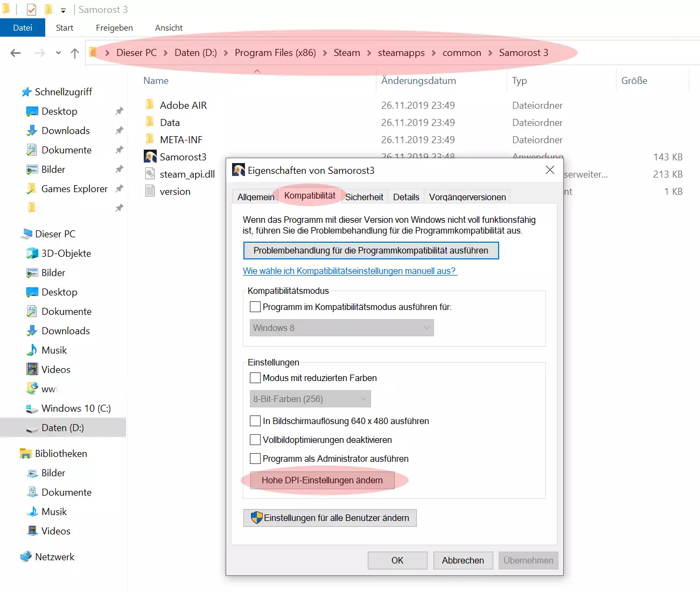Open the 8-Bit-Farben (256) dropdown
Viewport: 700px width, 592px height.
(x=310, y=399)
